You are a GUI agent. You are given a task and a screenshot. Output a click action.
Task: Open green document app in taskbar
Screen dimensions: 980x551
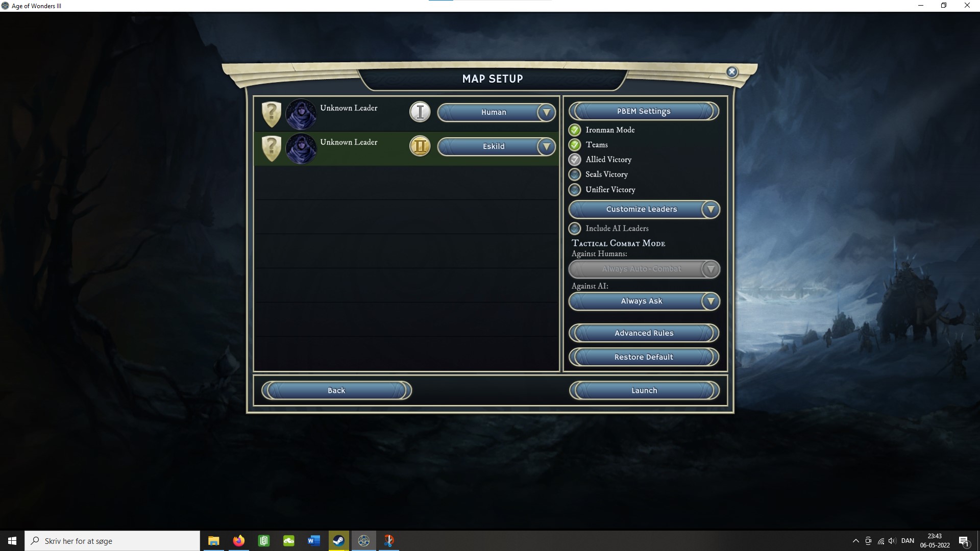pyautogui.click(x=263, y=541)
